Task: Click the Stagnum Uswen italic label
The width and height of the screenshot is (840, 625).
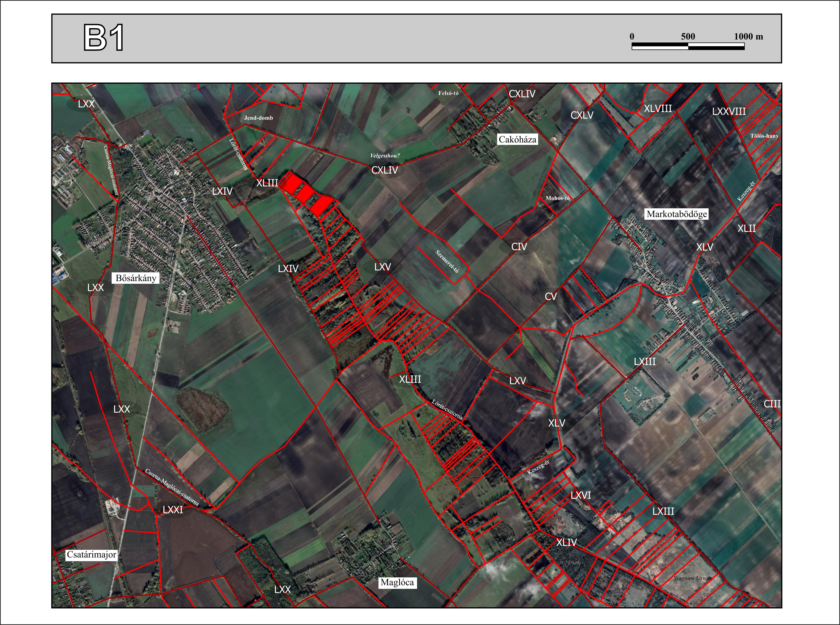Action: pyautogui.click(x=693, y=578)
